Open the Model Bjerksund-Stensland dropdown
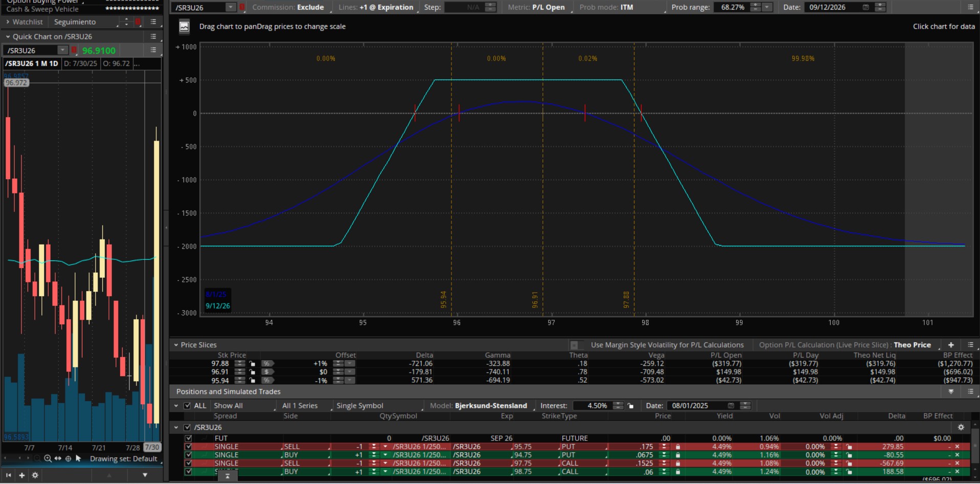Screen dimensions: 980x484 tap(490, 406)
